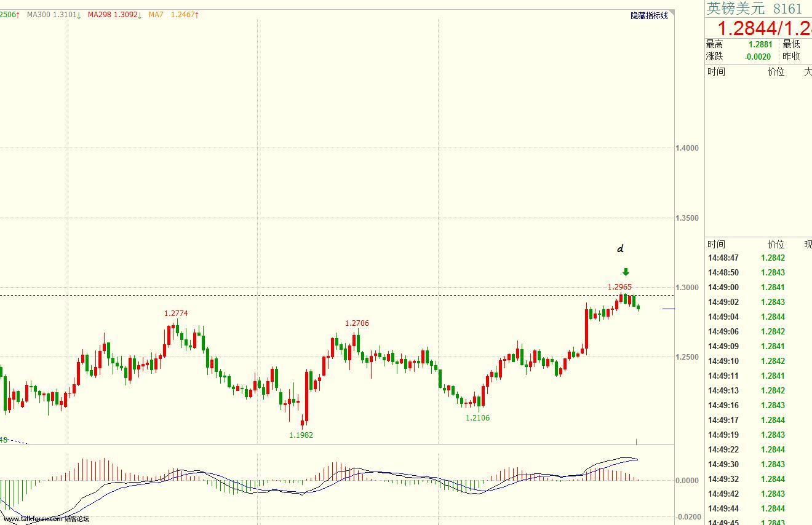The image size is (812, 525).
Task: Select the 14:49:22 tick row
Action: (758, 450)
